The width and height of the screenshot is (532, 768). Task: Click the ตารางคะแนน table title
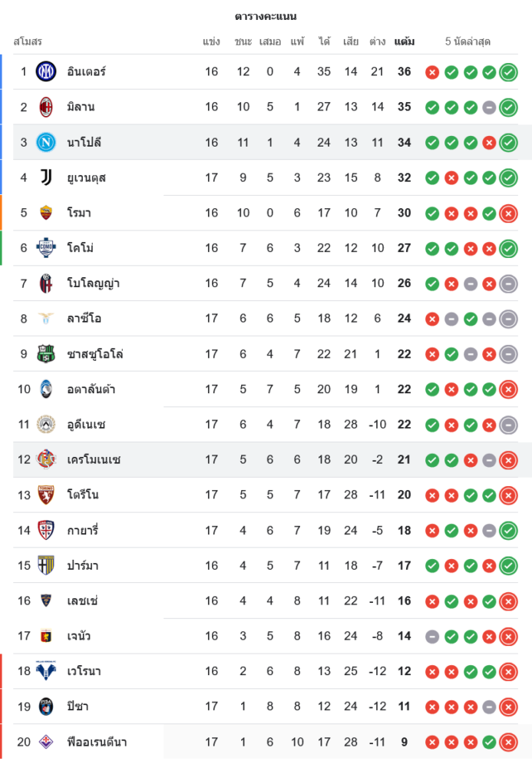[266, 16]
